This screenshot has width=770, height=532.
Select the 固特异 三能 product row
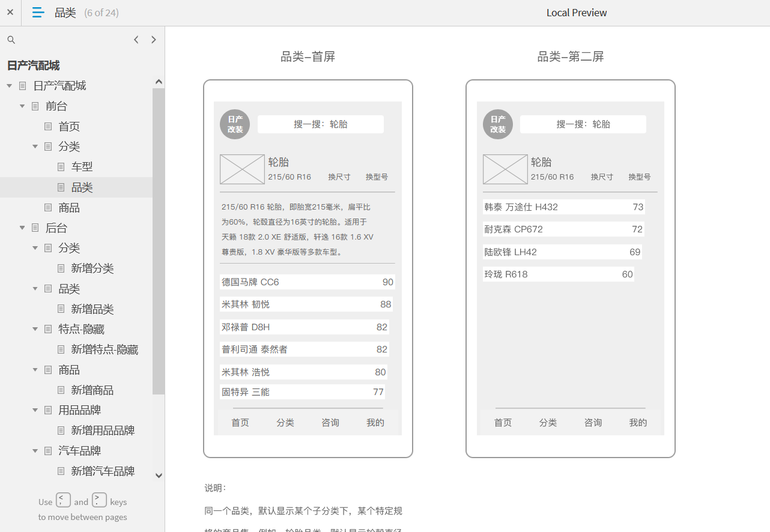click(302, 392)
